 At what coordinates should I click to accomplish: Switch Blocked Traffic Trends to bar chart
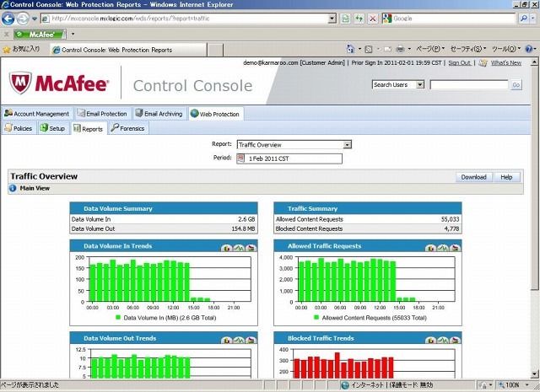coord(430,340)
